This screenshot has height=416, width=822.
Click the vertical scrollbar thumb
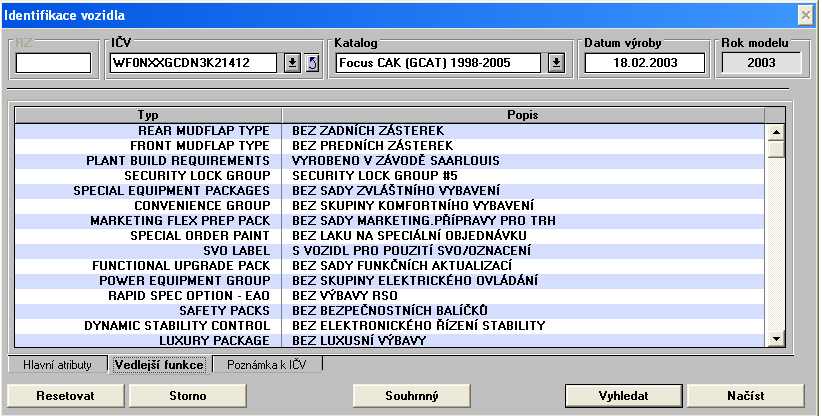coord(774,148)
